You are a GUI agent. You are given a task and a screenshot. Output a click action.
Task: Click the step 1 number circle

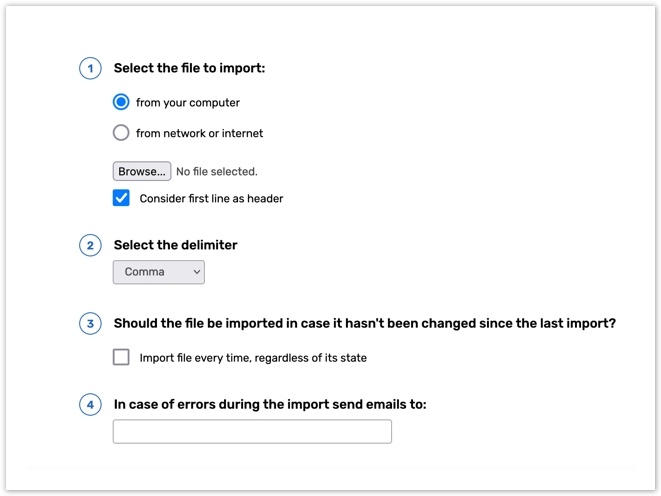[x=91, y=69]
